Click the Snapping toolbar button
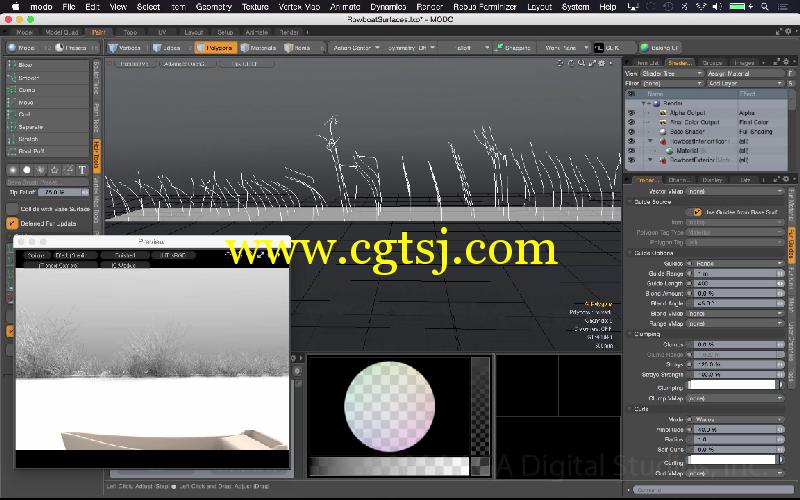Screen dimensions: 800x500 (514, 48)
